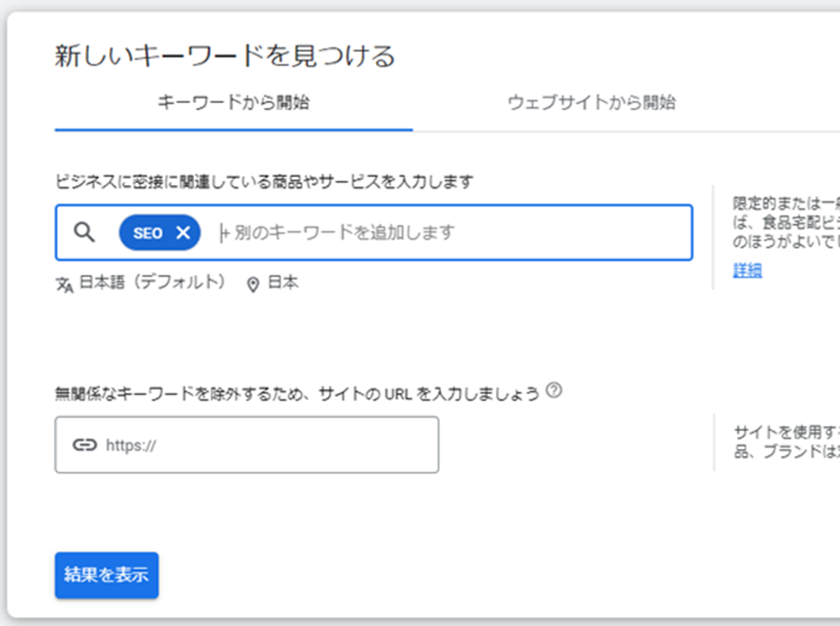840x626 pixels.
Task: Change target location 日本
Action: [x=283, y=282]
